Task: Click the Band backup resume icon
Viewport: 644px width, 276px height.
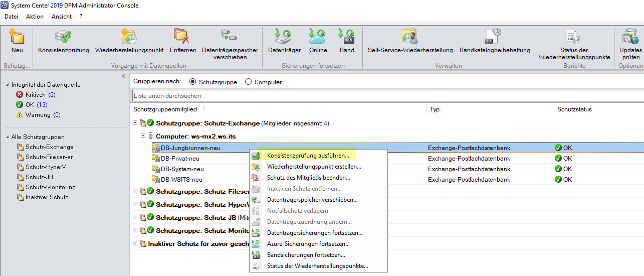Action: 347,37
